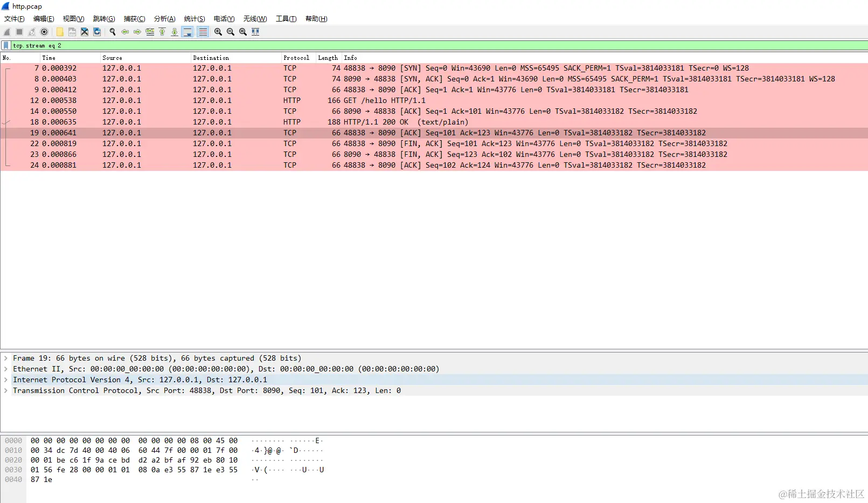Sort packets by the Time column
This screenshot has height=503, width=868.
tap(70, 58)
